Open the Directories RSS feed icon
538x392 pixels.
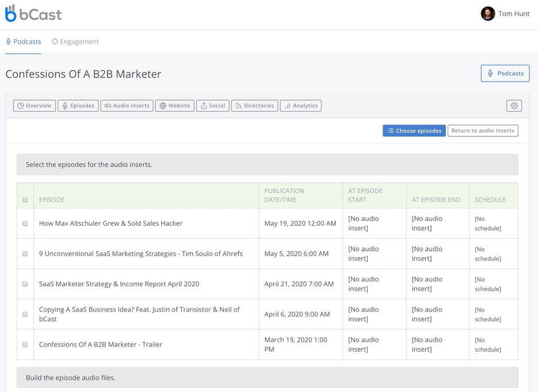[x=238, y=105]
